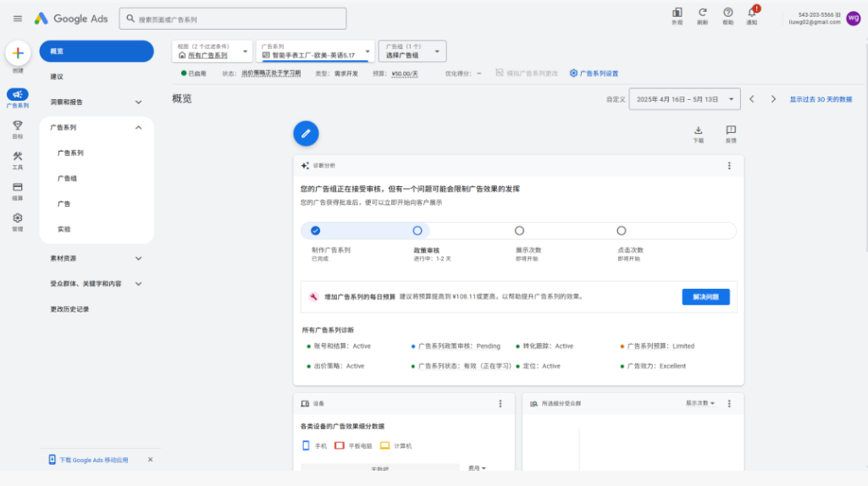Open audience segments card three-dot menu
868x486 pixels.
point(729,404)
